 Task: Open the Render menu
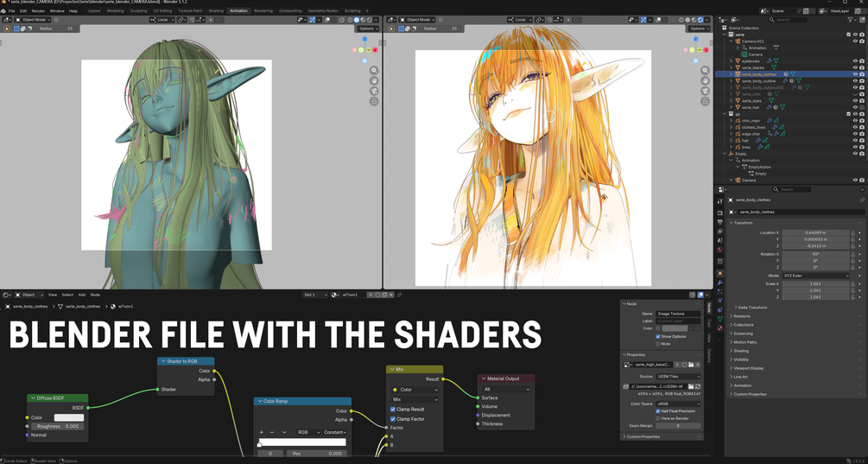pos(38,11)
